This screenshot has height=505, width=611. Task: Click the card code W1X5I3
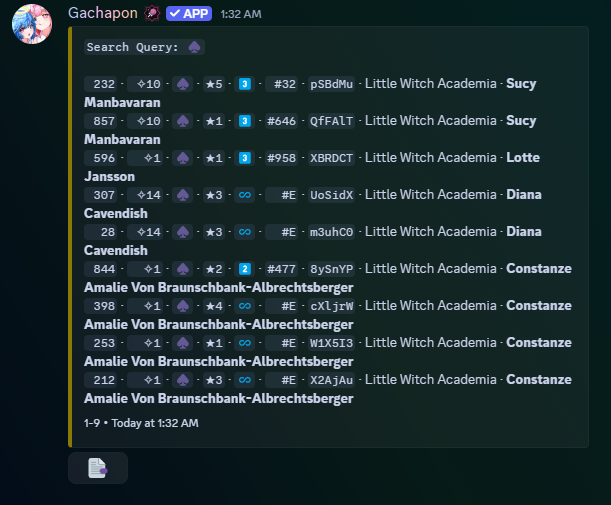[x=331, y=343]
